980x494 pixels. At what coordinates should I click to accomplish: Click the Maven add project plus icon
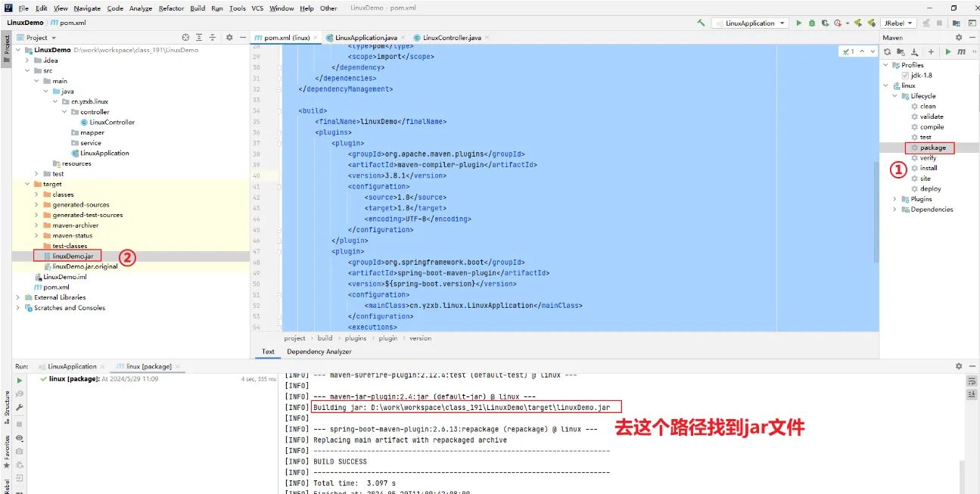click(931, 51)
